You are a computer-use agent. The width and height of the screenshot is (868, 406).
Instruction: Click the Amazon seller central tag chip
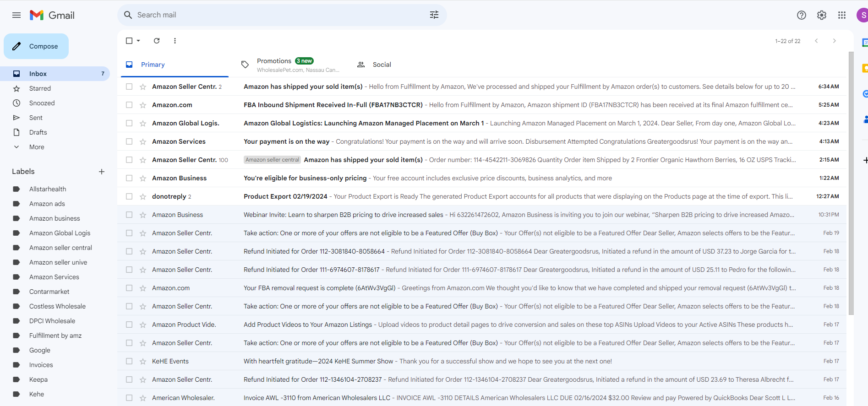(272, 160)
